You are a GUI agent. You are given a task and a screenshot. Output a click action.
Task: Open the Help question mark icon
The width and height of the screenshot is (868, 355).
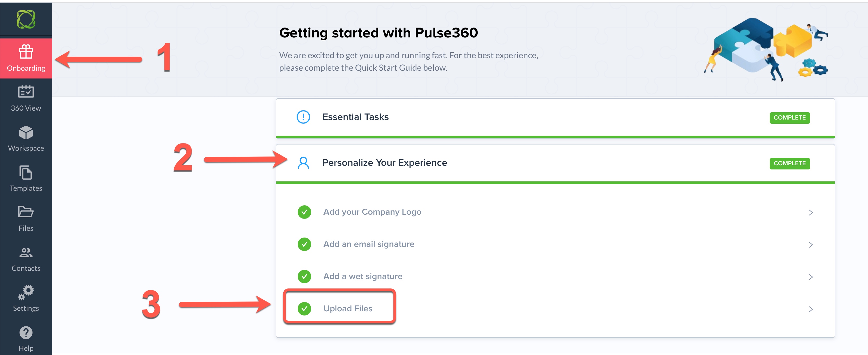(26, 332)
